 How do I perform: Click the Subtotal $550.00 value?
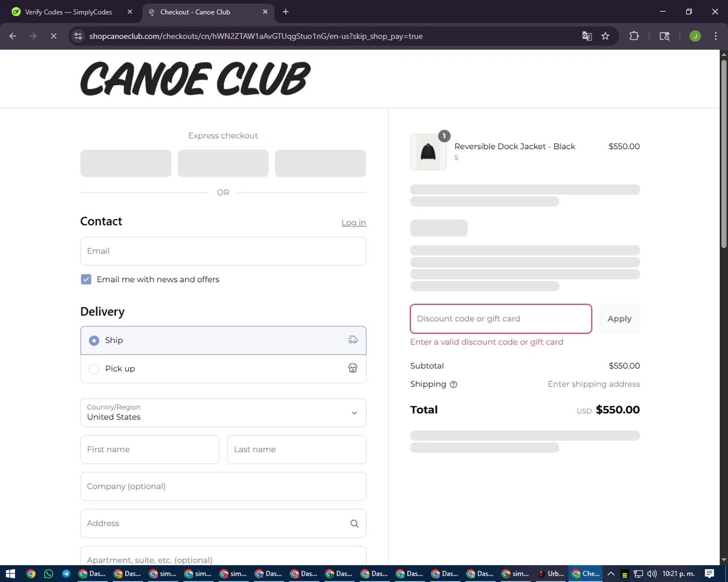click(x=624, y=366)
